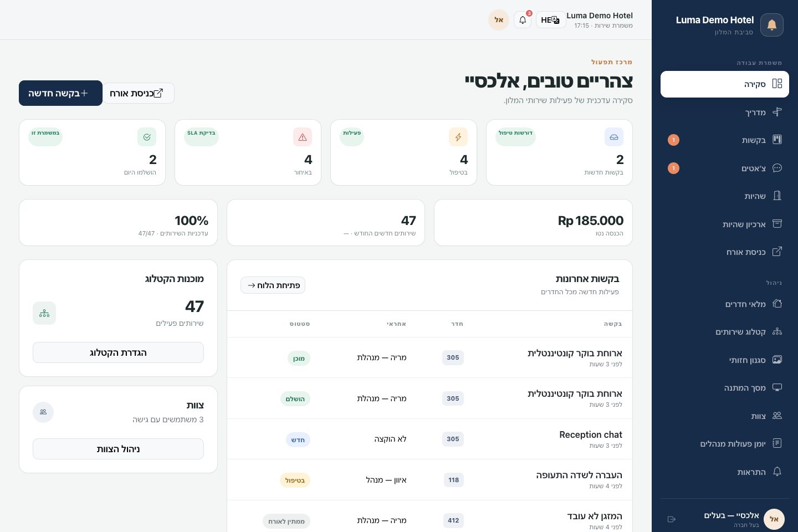Click the orange count badge next to בקשות

[673, 140]
